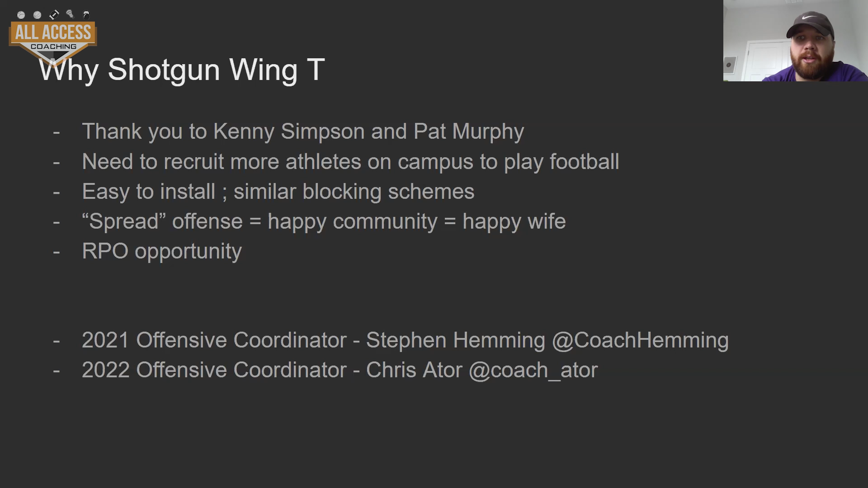Open the @CoachHemming Twitter handle
The width and height of the screenshot is (868, 488).
[x=640, y=340]
